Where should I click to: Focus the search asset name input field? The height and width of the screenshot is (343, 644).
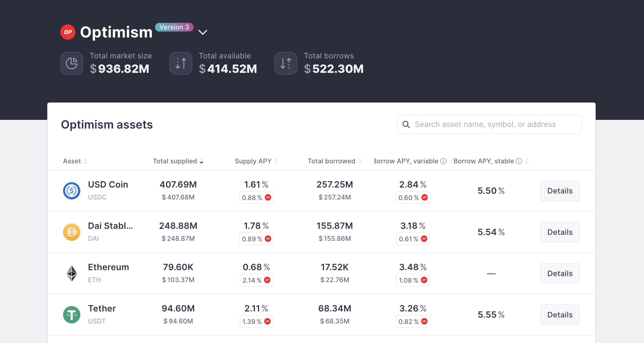pos(489,124)
